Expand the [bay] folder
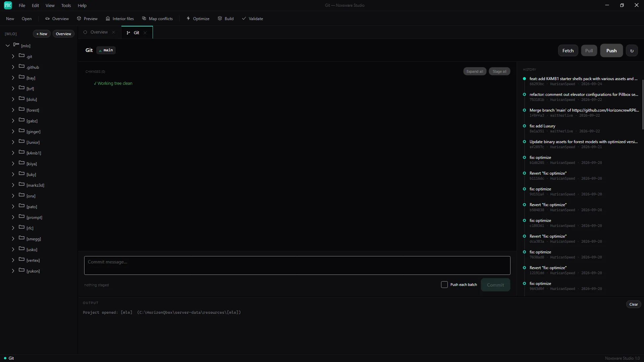 tap(13, 78)
